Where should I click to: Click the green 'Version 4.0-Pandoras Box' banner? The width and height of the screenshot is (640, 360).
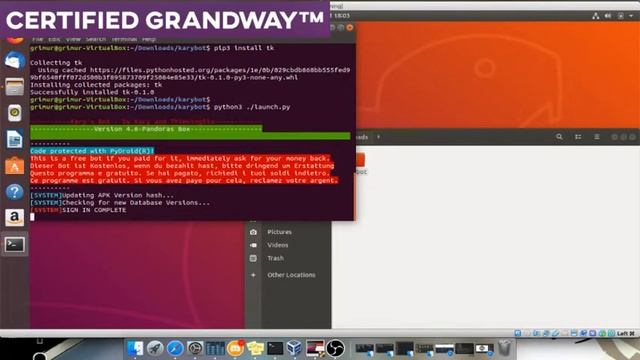pos(146,129)
